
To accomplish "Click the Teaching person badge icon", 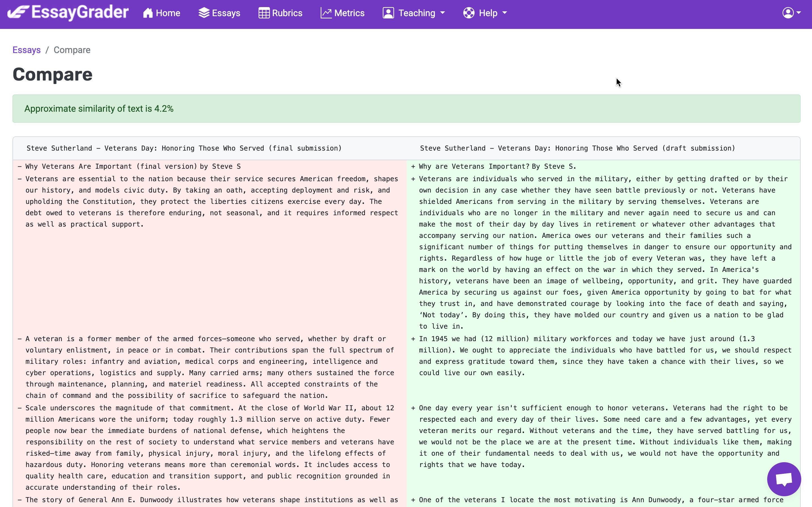I will (388, 13).
